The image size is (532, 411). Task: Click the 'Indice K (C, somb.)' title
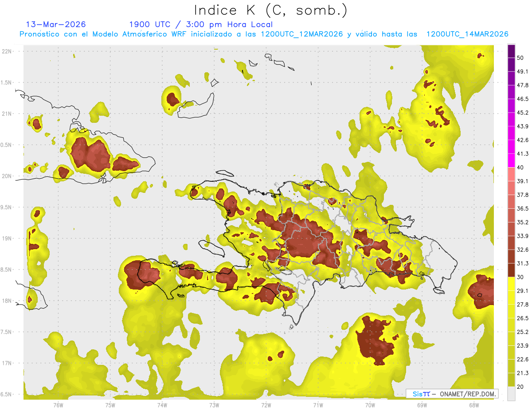coord(271,11)
